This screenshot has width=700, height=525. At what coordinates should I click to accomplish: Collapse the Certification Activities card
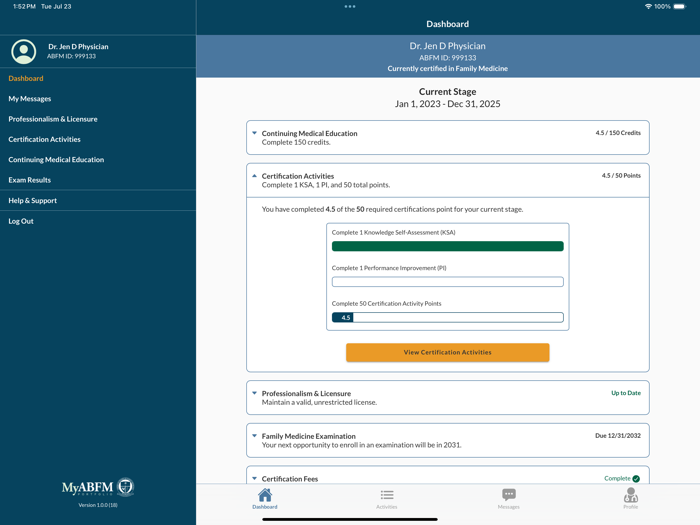(447, 180)
